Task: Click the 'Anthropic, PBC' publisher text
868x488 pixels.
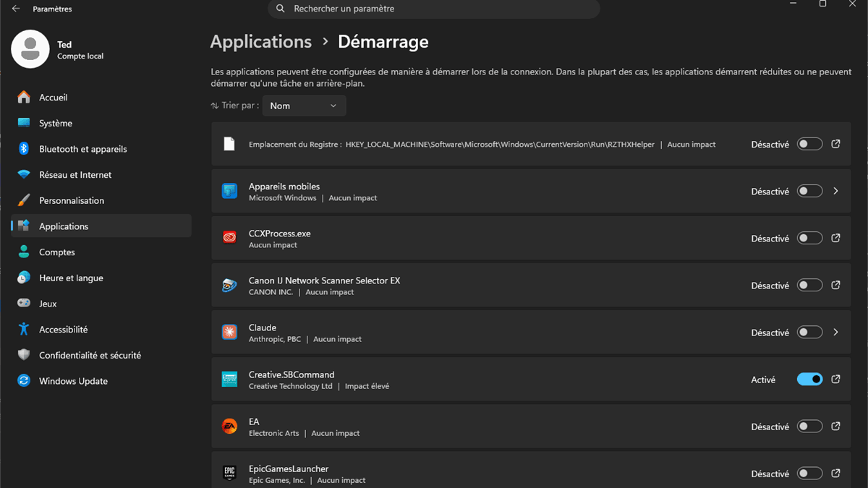Action: [x=275, y=339]
